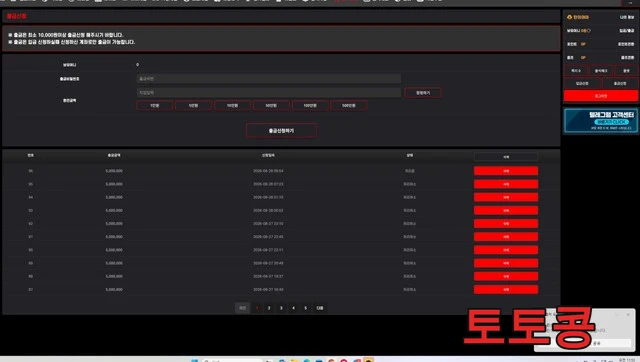Select the 5만원 quick amount button
Viewport: 640px width, 362px height.
193,106
